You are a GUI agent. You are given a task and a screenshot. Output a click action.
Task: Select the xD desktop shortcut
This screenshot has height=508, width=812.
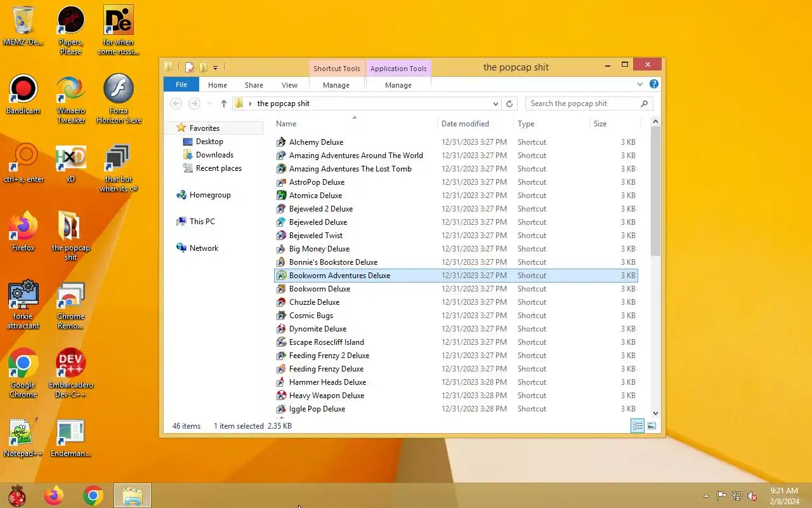[70, 164]
